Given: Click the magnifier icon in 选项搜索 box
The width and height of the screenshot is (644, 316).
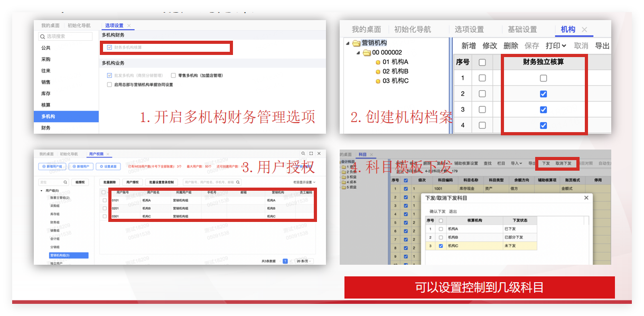Looking at the screenshot, I should pyautogui.click(x=42, y=36).
